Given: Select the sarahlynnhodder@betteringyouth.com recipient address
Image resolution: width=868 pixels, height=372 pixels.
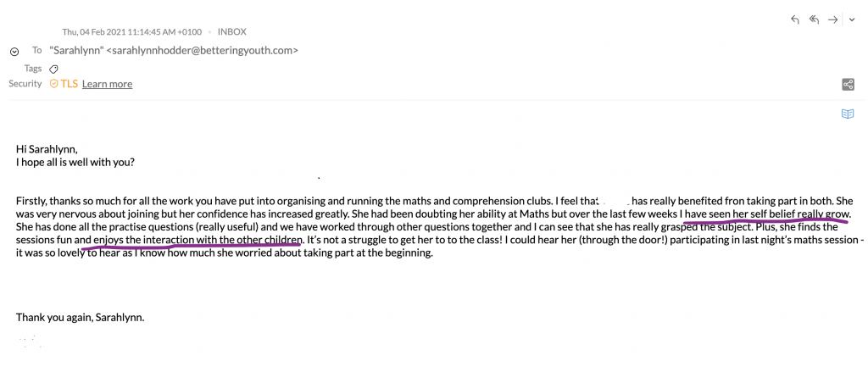Looking at the screenshot, I should [202, 50].
